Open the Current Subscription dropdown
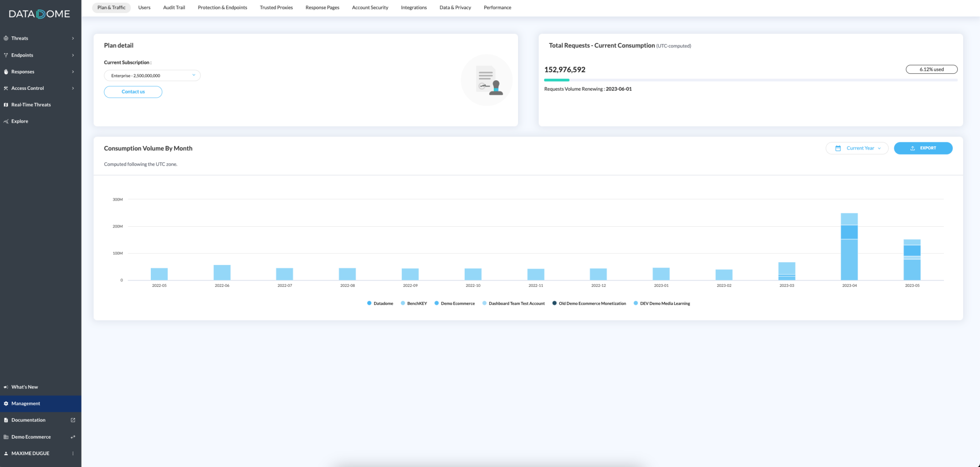The height and width of the screenshot is (467, 980). [152, 75]
